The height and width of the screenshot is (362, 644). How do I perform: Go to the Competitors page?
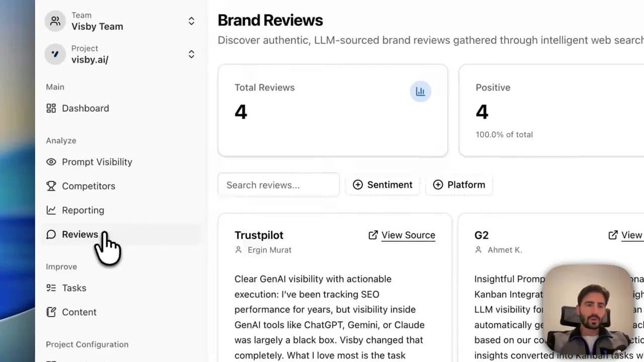point(89,186)
